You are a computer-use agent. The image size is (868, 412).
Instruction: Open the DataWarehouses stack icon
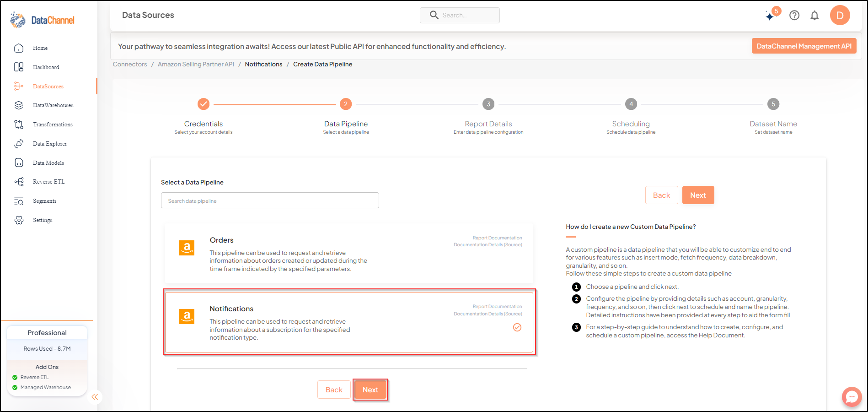click(19, 105)
